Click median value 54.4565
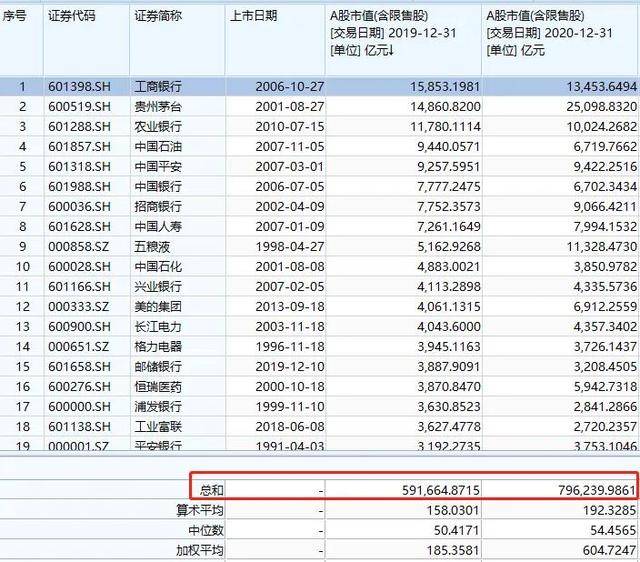Viewport: 640px width, 562px height. click(613, 530)
